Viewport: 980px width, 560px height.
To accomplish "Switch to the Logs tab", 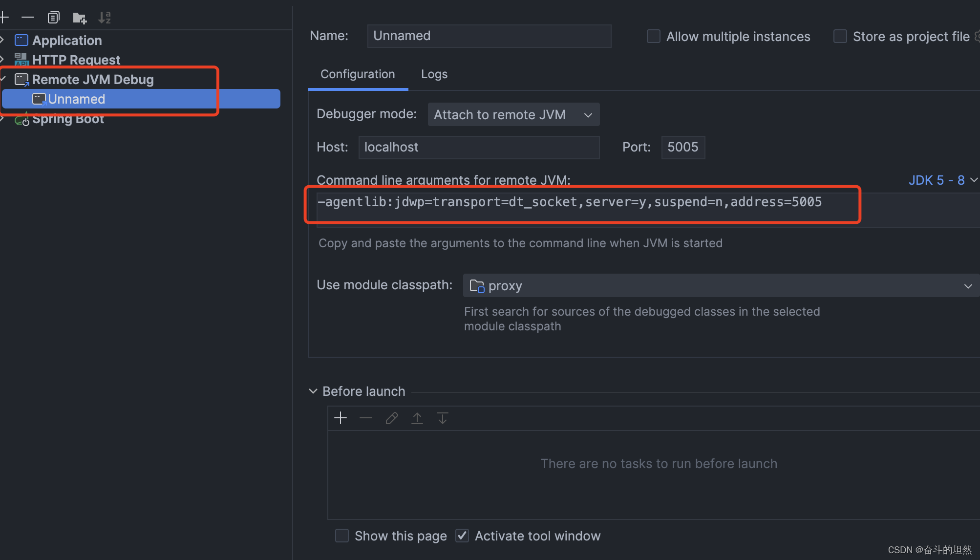I will [434, 74].
